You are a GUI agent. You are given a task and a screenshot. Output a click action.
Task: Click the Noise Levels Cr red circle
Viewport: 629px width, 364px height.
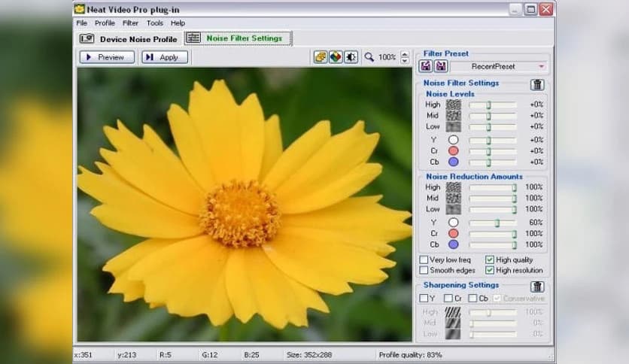tap(453, 151)
